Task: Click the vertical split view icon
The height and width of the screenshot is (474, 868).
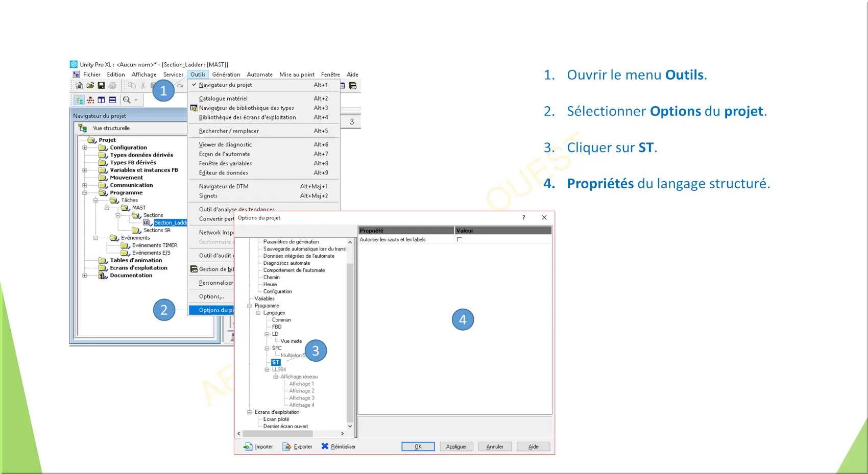Action: (x=101, y=100)
